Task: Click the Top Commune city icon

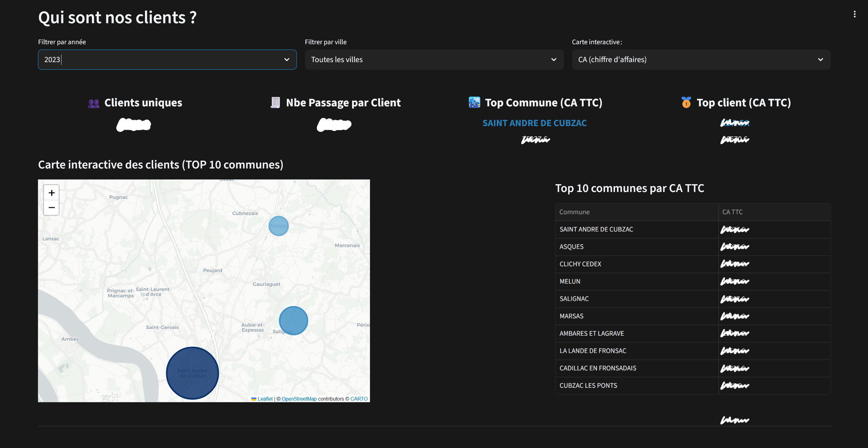Action: 474,103
